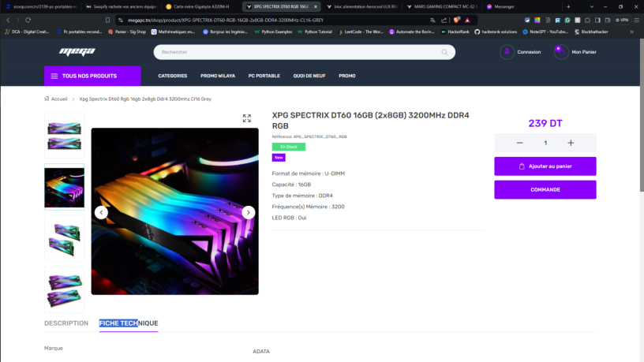Open the browser hamburger main menu

click(637, 21)
